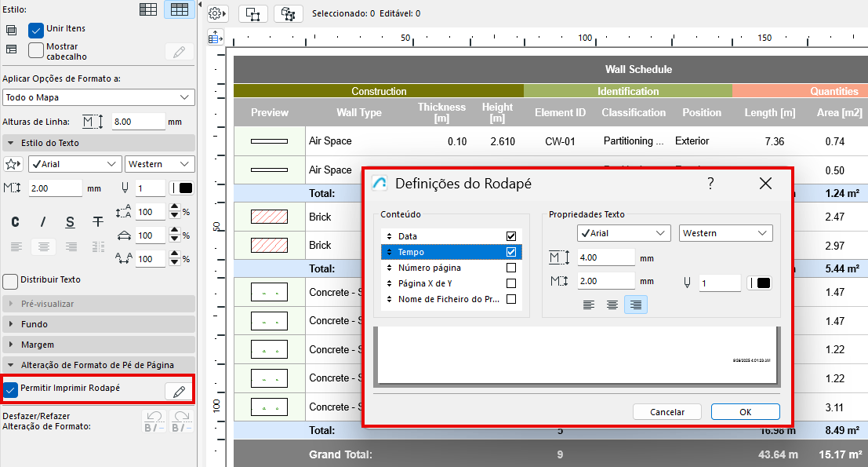Screen dimensions: 868x467
Task: Set right text alignment in the footer dialog
Action: pyautogui.click(x=636, y=305)
